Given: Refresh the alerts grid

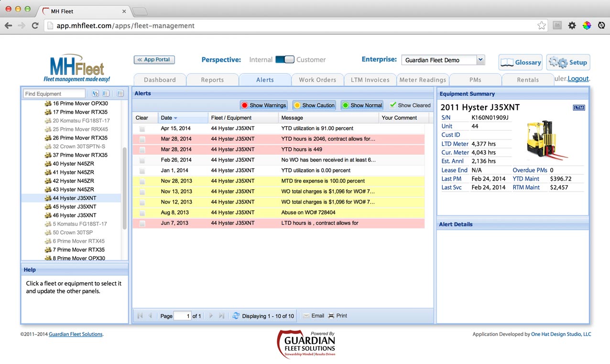Looking at the screenshot, I should 236,316.
